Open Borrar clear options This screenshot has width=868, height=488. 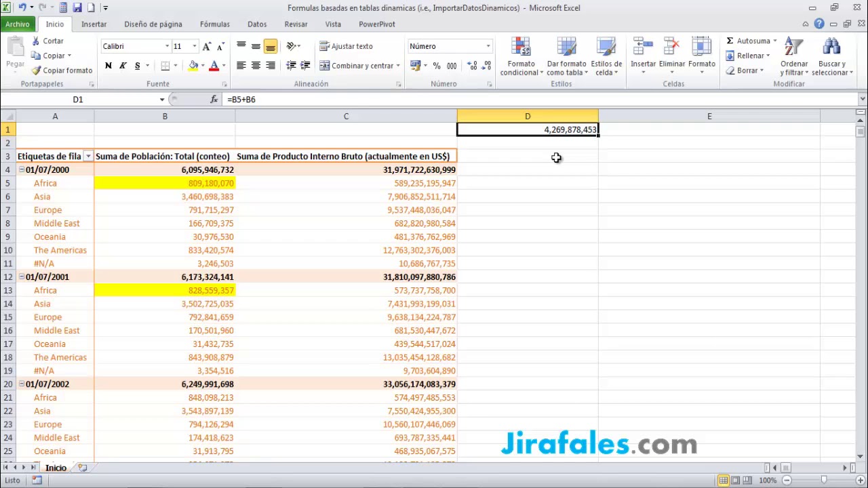(744, 70)
